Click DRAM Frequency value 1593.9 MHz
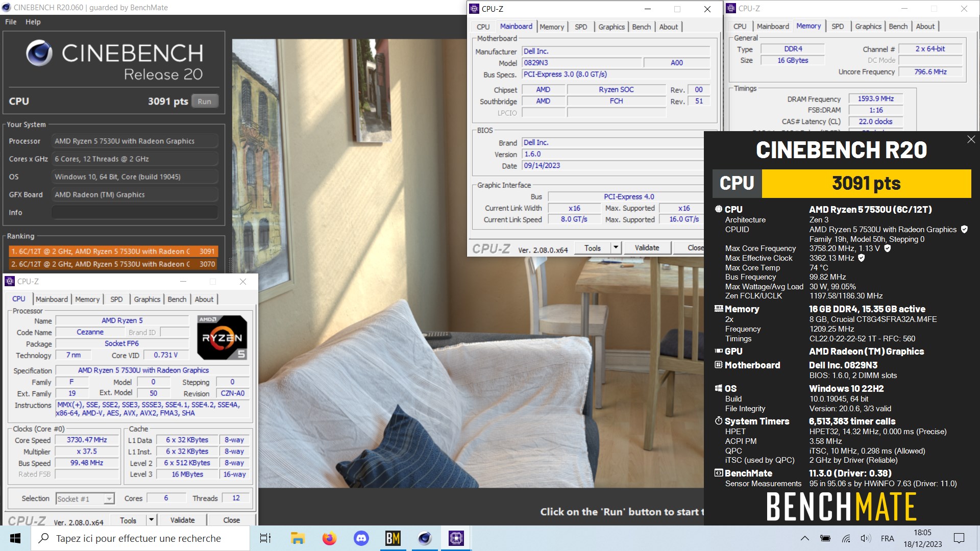Image resolution: width=980 pixels, height=551 pixels. 876,98
